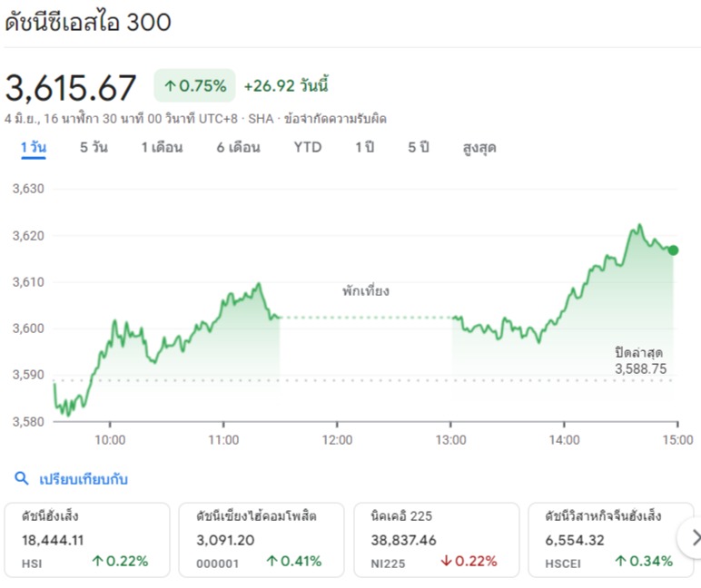Click the เปรียบเทียบกับ compare link
Viewport: 701px width, 588px height.
pyautogui.click(x=82, y=478)
